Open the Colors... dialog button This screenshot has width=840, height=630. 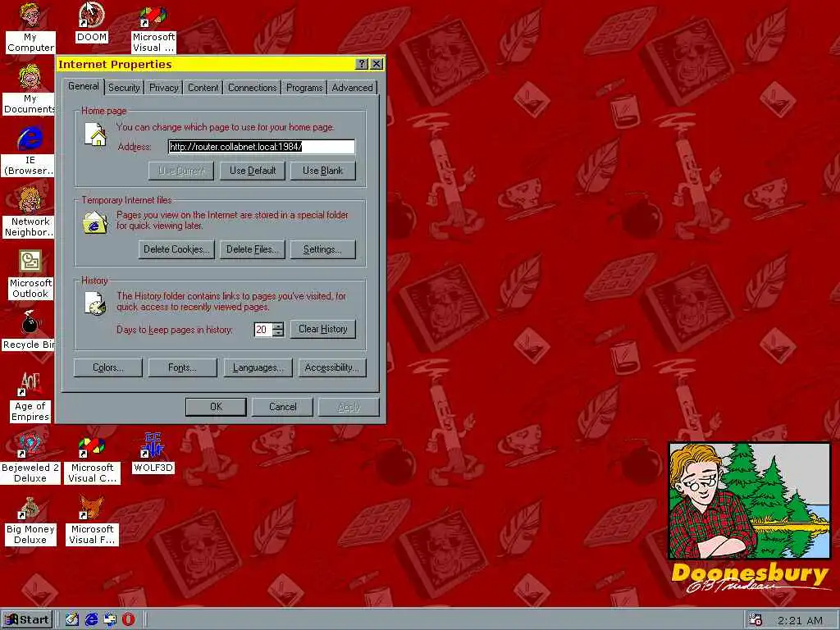point(108,368)
